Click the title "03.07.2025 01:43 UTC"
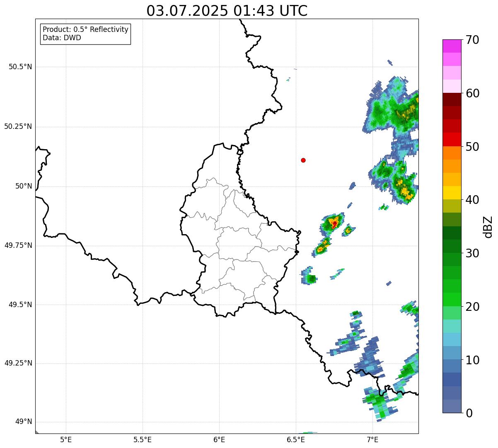 point(227,11)
